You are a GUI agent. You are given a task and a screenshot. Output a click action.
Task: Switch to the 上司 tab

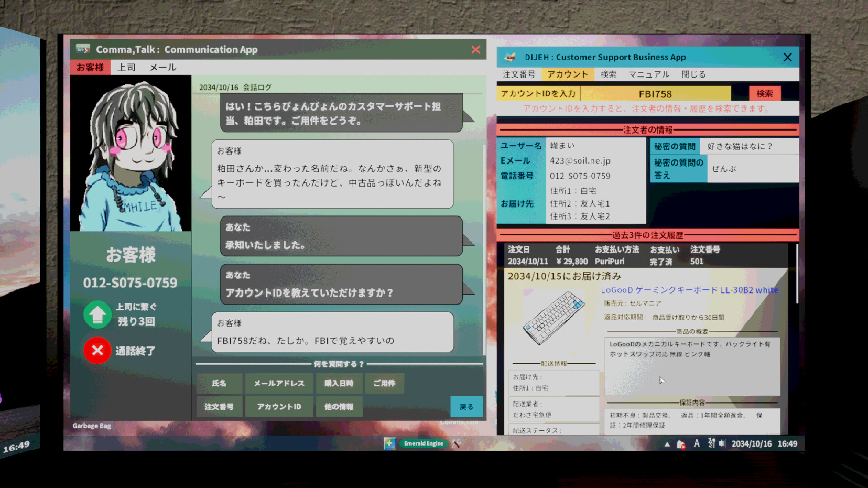tap(126, 67)
